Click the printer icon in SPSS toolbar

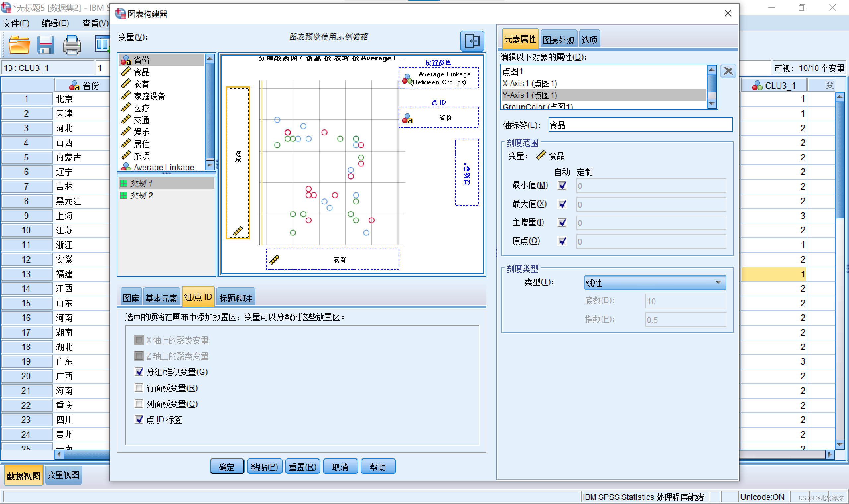point(72,44)
